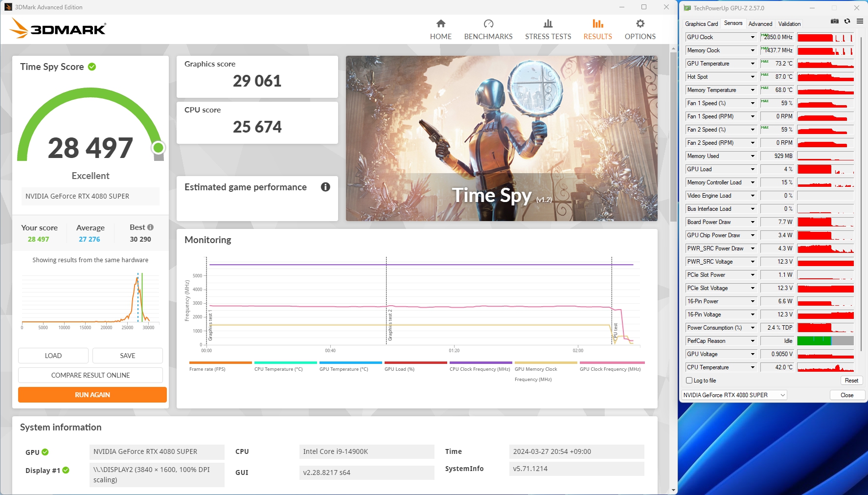The width and height of the screenshot is (868, 495).
Task: Click the Time Spy artwork thumbnail
Action: point(502,138)
